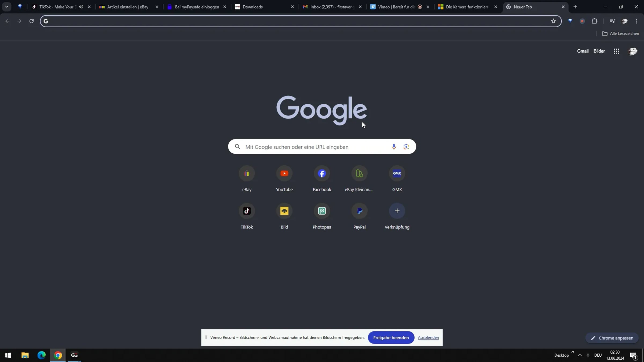This screenshot has height=362, width=644.
Task: Open the YouTube shortcut tile
Action: click(284, 173)
